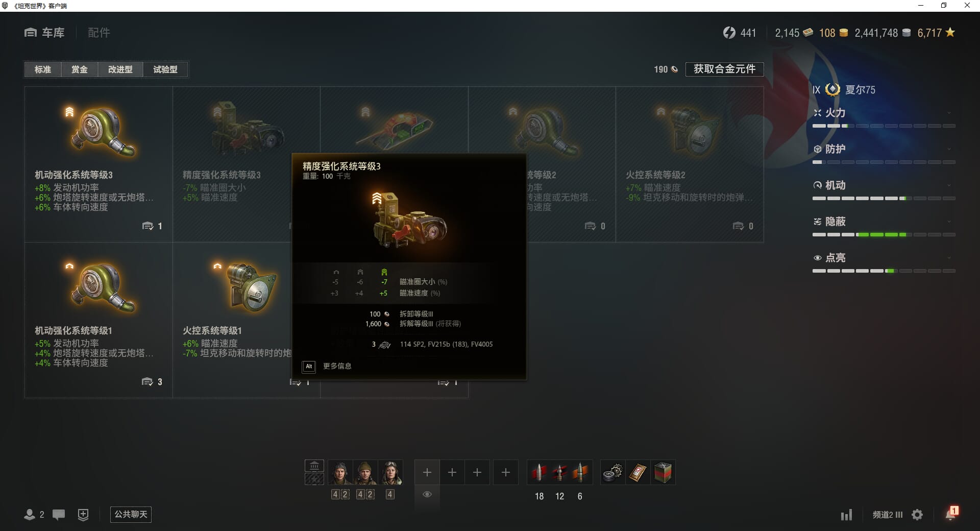Open the 车库 garage icon
Screen dimensions: 980x531
[x=31, y=33]
